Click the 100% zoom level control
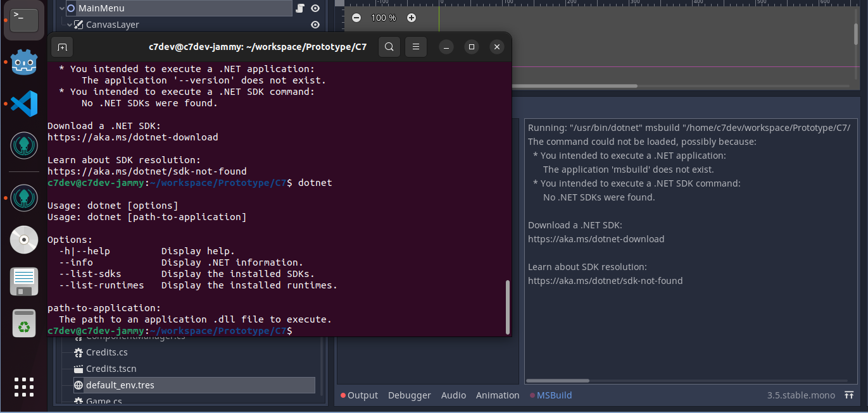Viewport: 868px width, 413px height. pos(382,18)
